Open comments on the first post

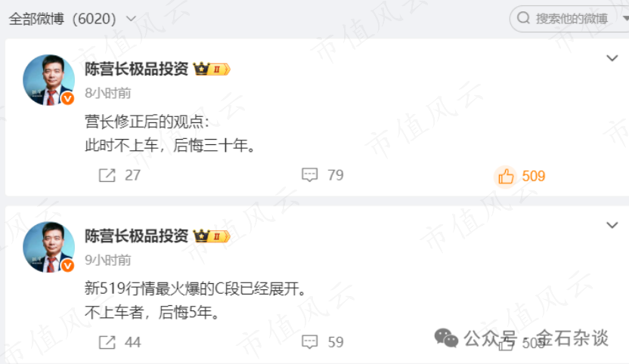[x=309, y=175]
